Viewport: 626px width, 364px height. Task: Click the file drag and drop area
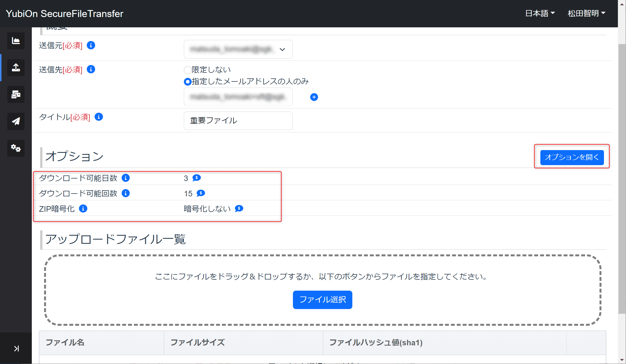click(x=322, y=290)
